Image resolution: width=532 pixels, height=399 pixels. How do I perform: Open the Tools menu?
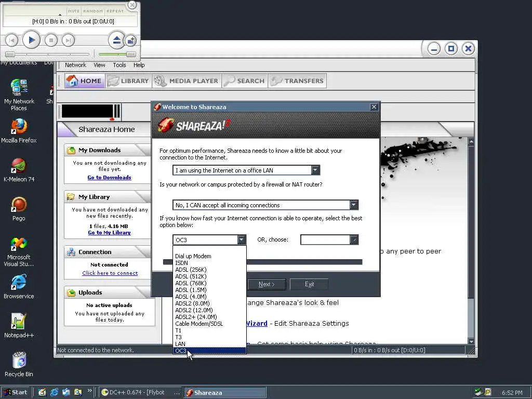119,65
